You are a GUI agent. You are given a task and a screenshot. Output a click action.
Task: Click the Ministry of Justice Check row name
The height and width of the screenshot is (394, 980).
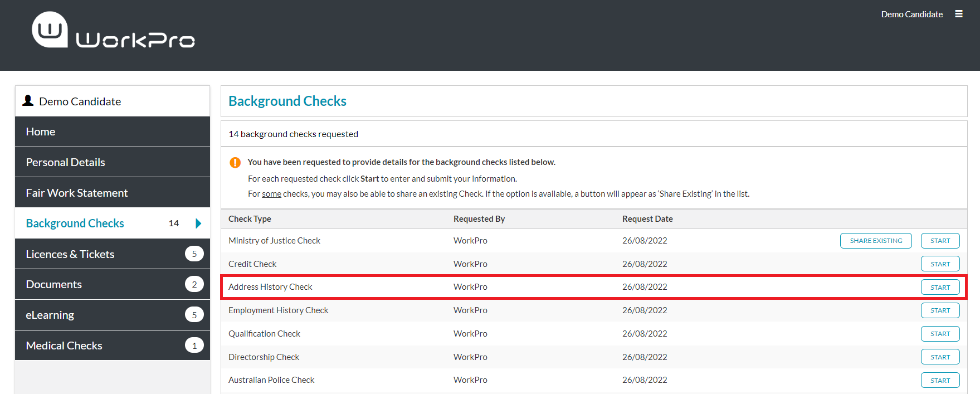tap(274, 241)
